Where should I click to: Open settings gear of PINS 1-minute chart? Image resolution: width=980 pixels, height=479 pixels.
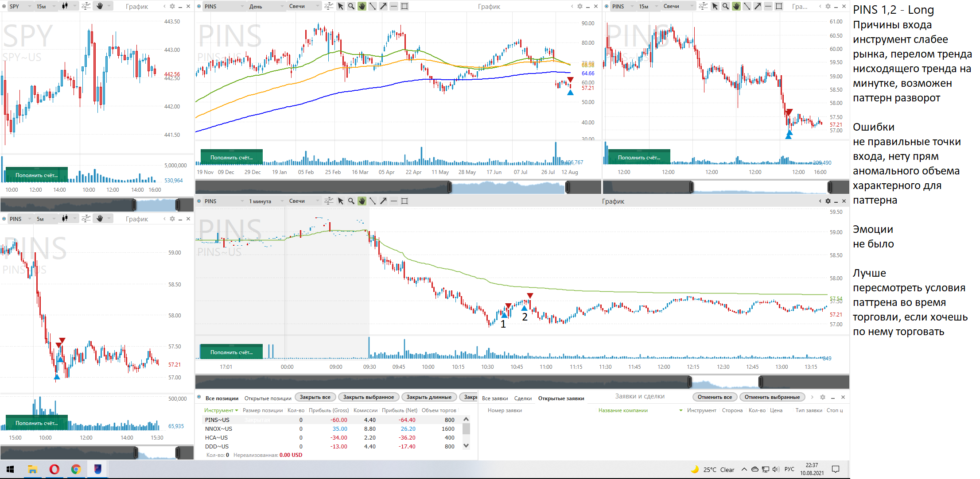click(828, 201)
